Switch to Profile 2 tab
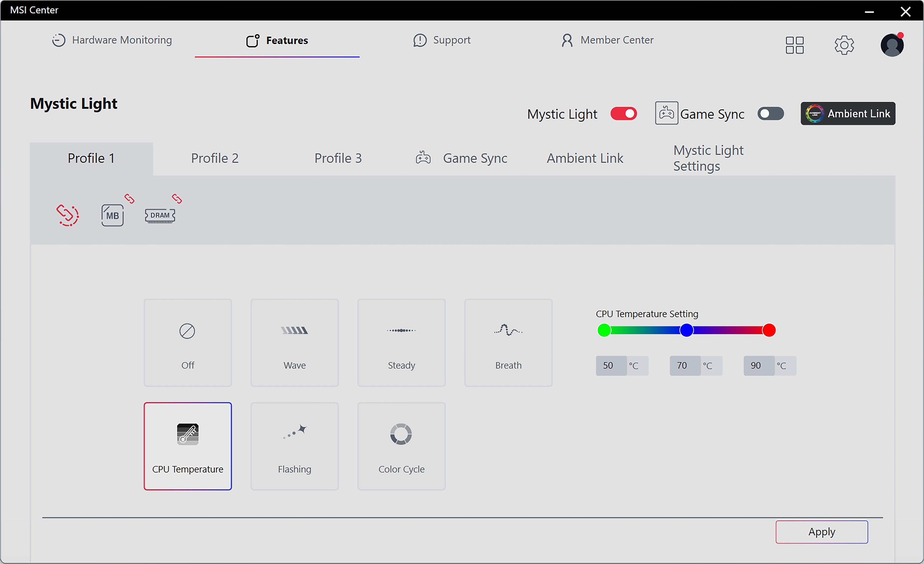 (x=215, y=158)
